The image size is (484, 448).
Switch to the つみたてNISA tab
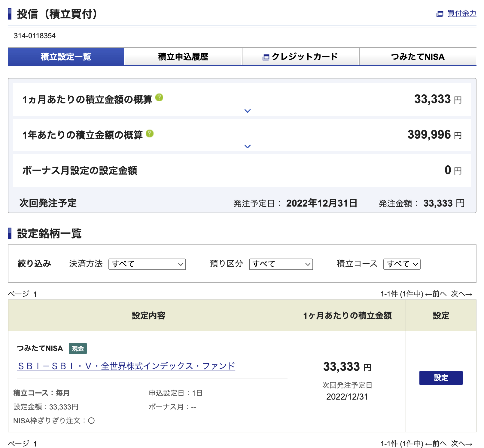pos(418,57)
